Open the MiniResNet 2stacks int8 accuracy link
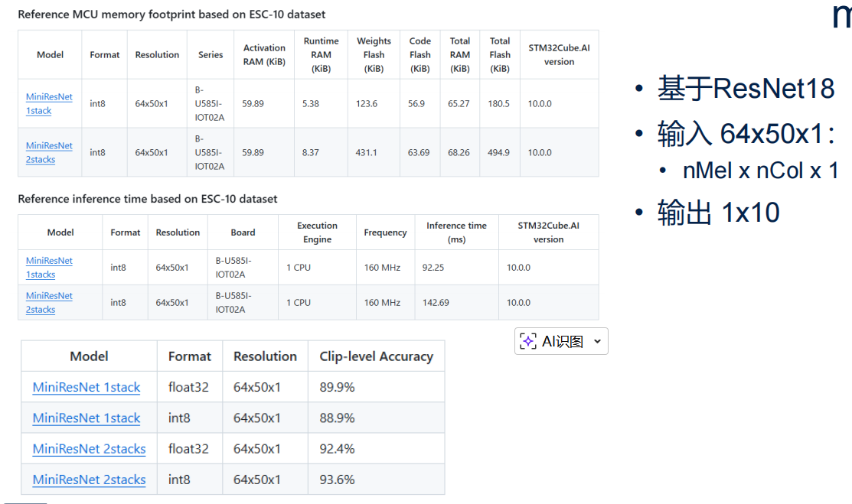This screenshot has height=504, width=852. click(89, 480)
